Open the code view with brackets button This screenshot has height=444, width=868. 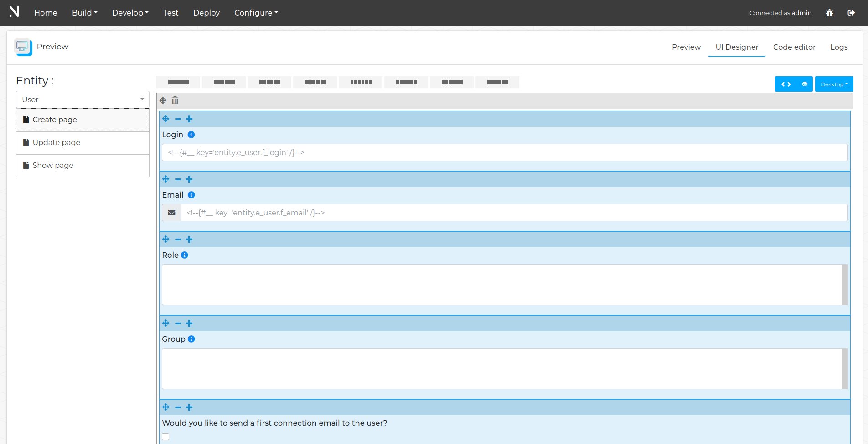[786, 84]
